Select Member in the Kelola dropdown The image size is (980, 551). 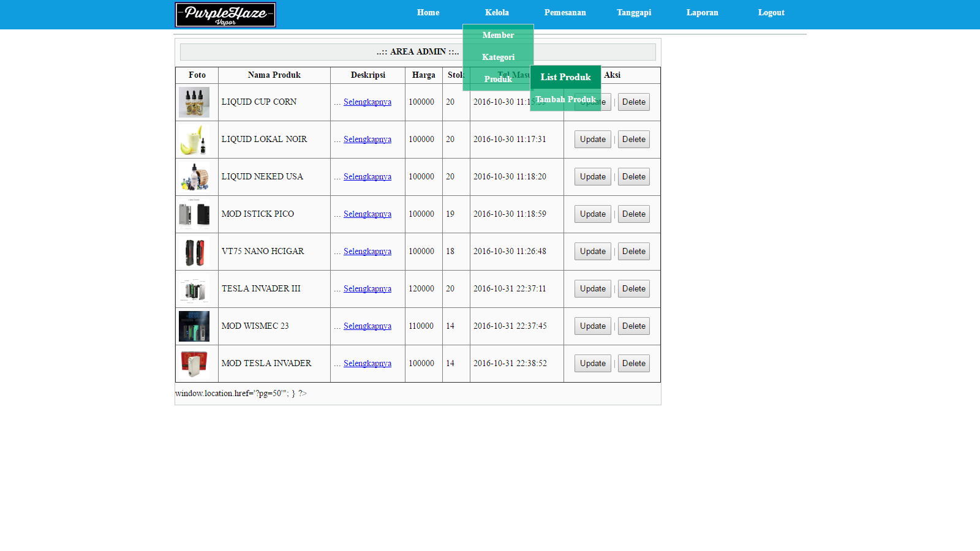(x=498, y=35)
